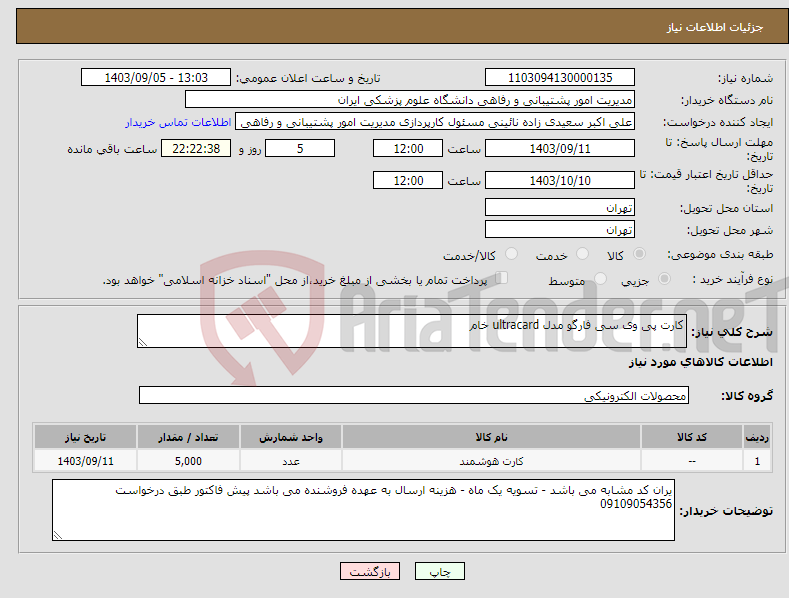The image size is (789, 598).
Task: Click the buyer notes text area
Action: 363,510
